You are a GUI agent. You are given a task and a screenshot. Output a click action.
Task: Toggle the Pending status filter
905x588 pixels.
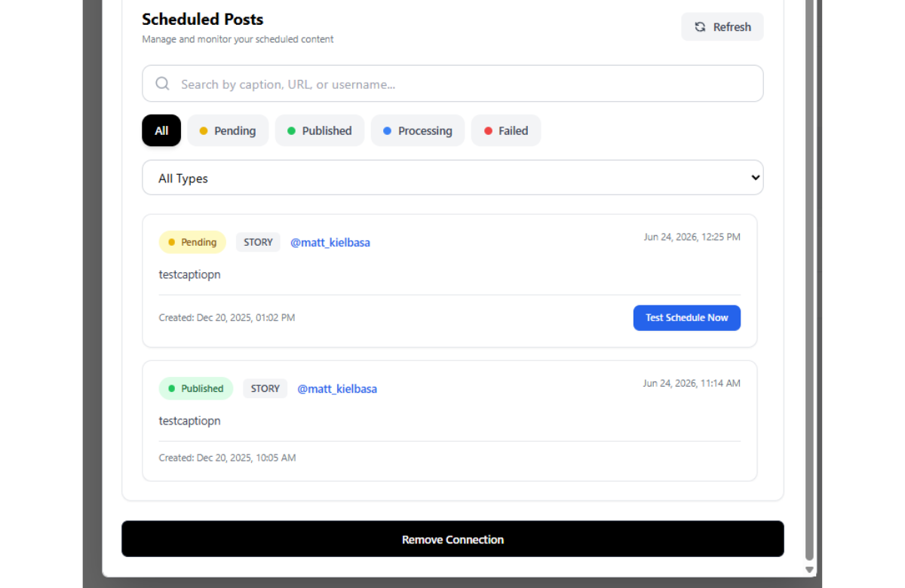coord(228,130)
